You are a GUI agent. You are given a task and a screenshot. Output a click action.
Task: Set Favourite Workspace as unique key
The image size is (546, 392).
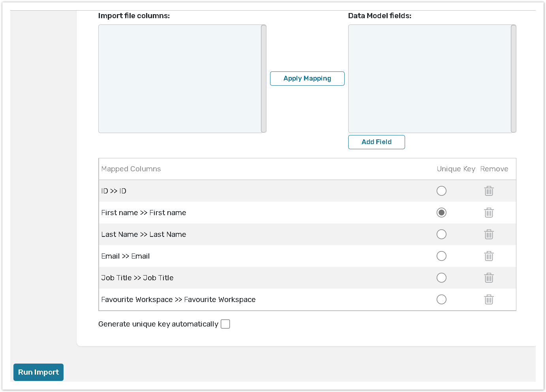tap(441, 300)
